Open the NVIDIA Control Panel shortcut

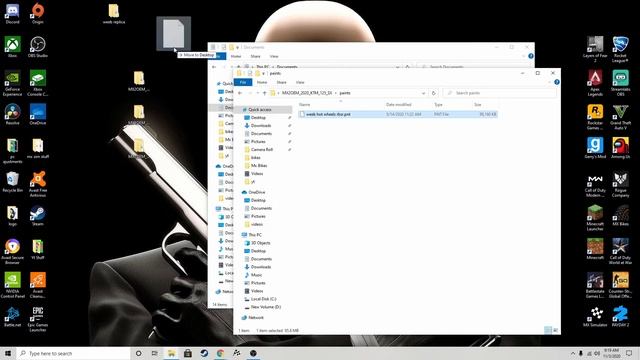click(12, 285)
